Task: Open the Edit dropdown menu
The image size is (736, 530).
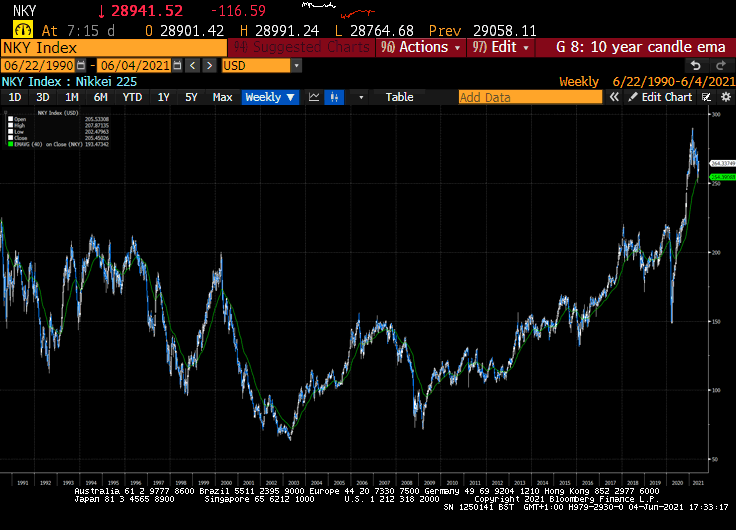Action: [x=500, y=47]
